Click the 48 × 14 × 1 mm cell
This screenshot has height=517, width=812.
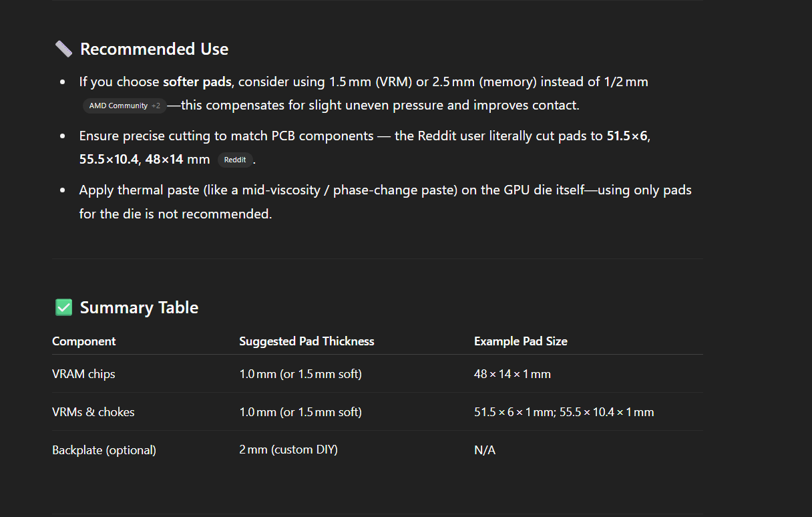[x=512, y=374]
